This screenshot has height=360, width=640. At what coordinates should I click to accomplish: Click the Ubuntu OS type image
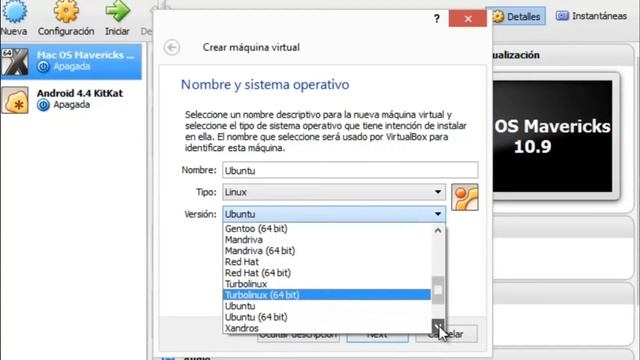464,197
